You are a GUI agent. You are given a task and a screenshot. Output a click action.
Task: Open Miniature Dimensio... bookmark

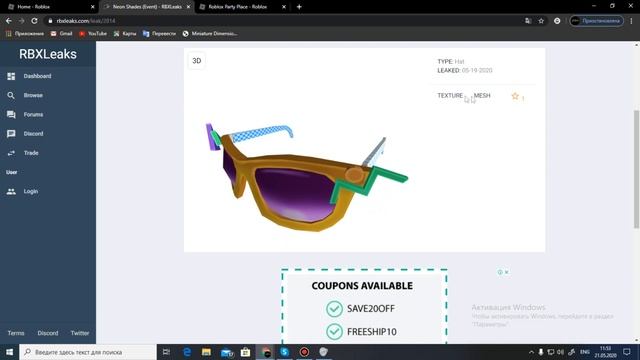click(x=210, y=33)
